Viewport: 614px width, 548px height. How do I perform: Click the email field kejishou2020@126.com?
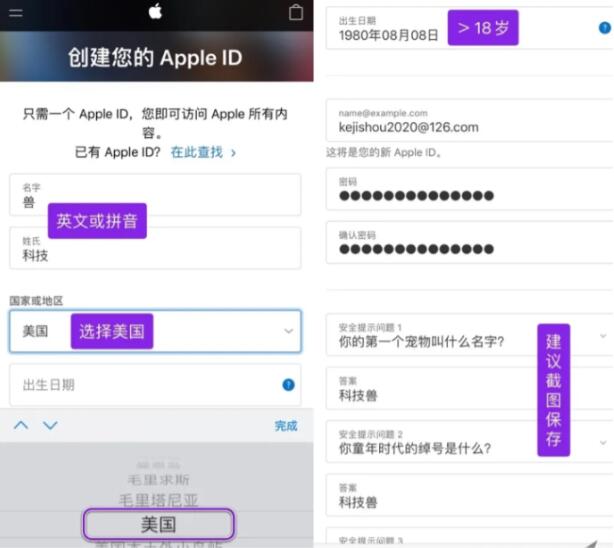[470, 120]
